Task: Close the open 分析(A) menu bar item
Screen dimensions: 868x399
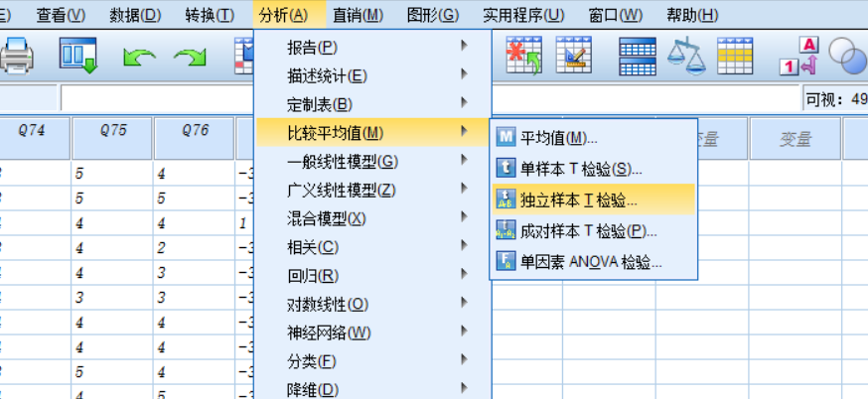Action: click(x=290, y=15)
